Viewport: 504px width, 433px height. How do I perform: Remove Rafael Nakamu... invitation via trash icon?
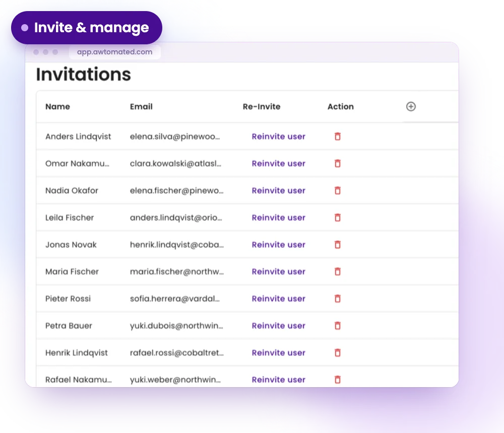click(x=338, y=379)
